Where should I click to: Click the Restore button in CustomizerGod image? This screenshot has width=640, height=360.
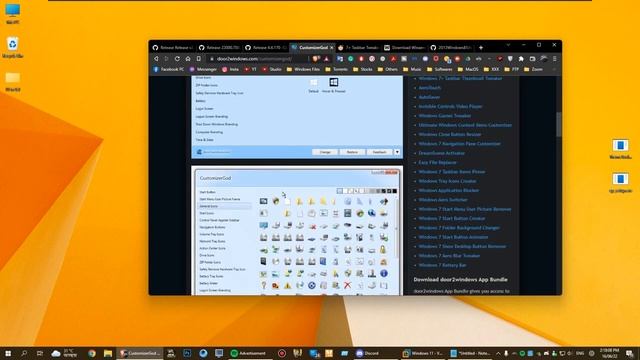coord(352,152)
